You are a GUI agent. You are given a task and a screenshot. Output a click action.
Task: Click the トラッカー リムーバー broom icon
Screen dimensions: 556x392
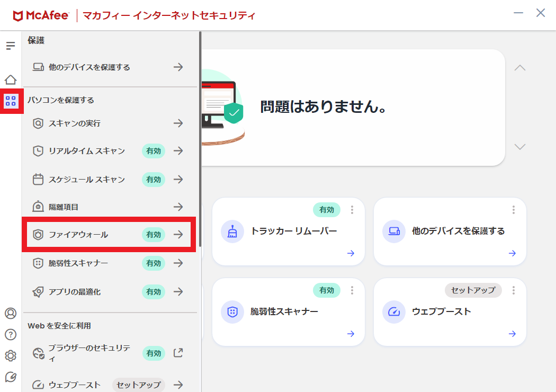tap(232, 231)
